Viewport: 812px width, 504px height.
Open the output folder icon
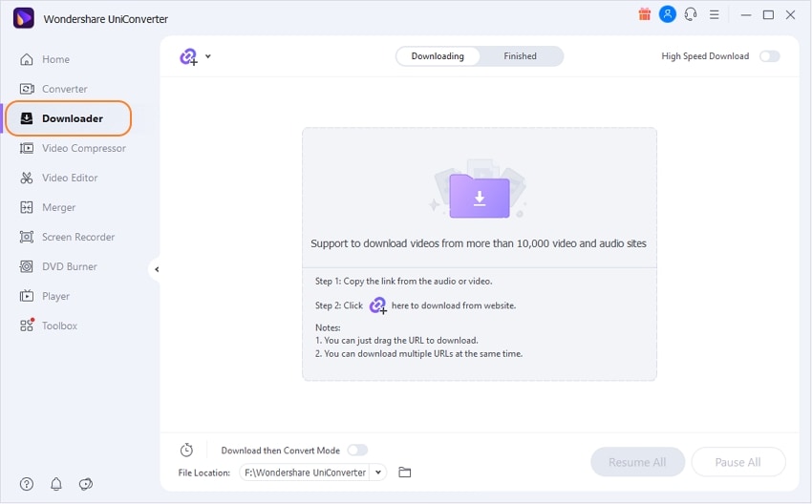(x=404, y=472)
